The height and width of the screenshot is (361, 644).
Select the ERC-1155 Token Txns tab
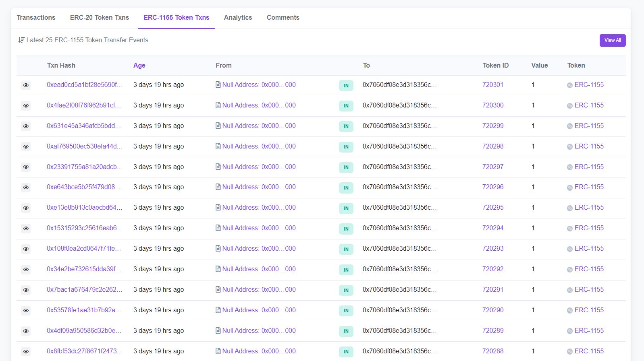click(x=177, y=17)
